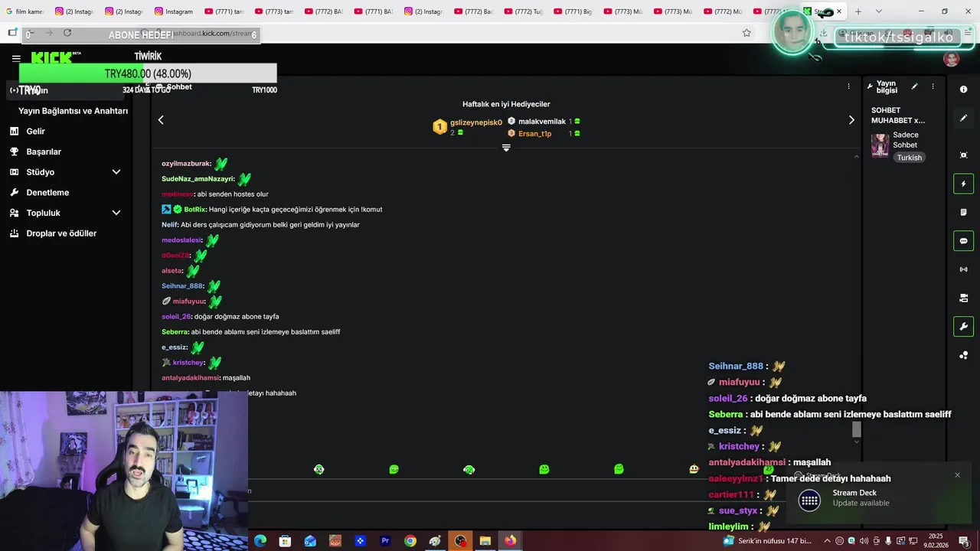Open the taskbar clock showing 20:25
980x551 pixels.
point(936,541)
